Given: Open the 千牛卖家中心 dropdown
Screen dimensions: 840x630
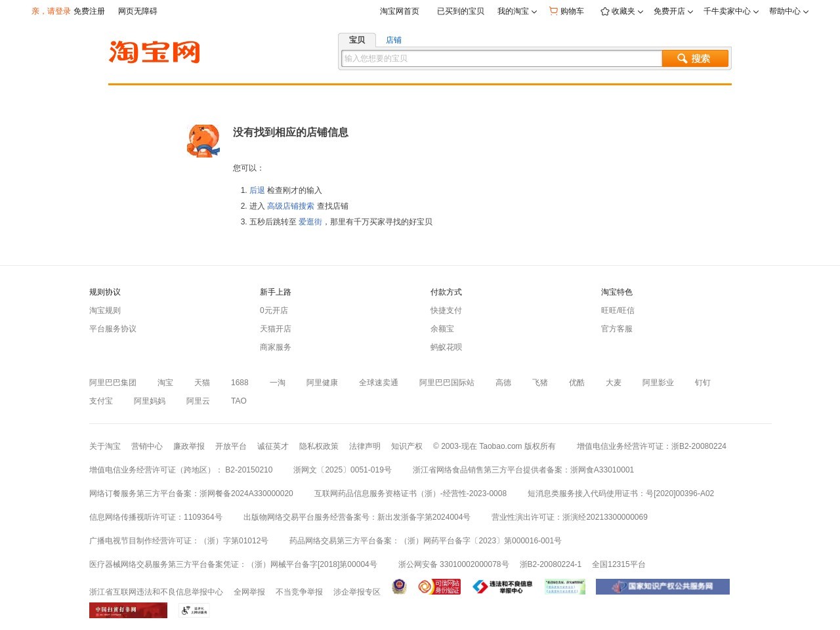Looking at the screenshot, I should point(727,11).
